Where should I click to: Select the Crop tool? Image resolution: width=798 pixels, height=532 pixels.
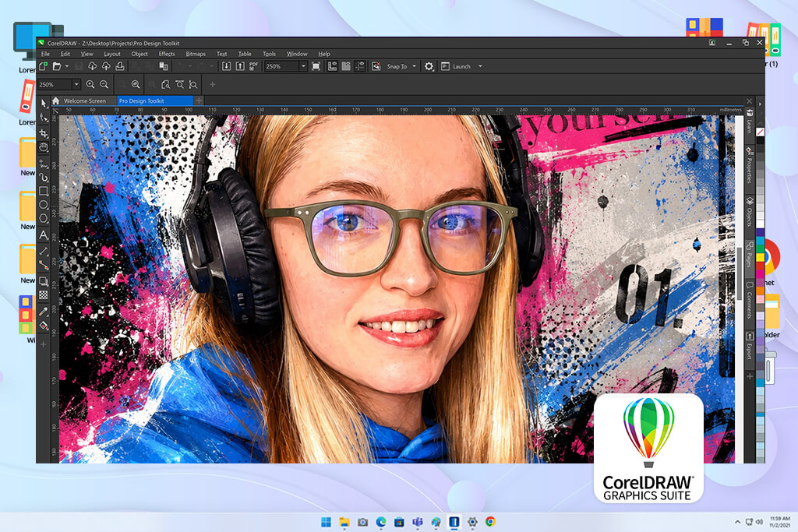click(44, 133)
